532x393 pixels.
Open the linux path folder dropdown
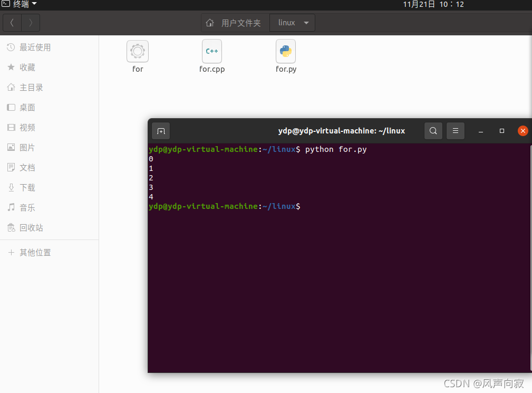292,23
